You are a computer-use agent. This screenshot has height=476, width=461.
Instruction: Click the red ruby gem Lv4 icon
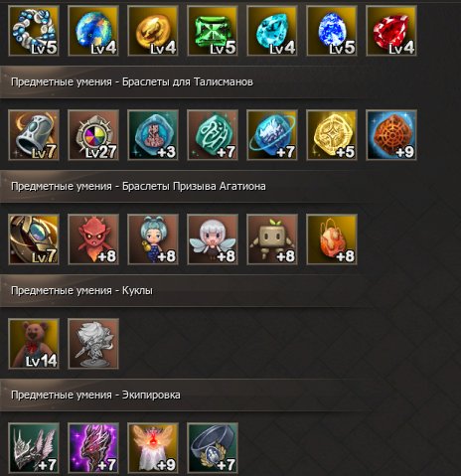click(x=391, y=31)
